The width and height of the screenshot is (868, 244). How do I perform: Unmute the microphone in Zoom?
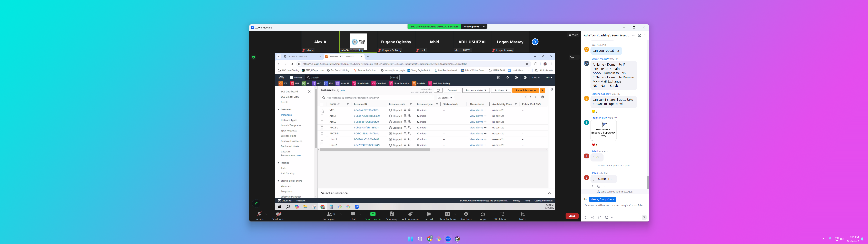pos(259,214)
